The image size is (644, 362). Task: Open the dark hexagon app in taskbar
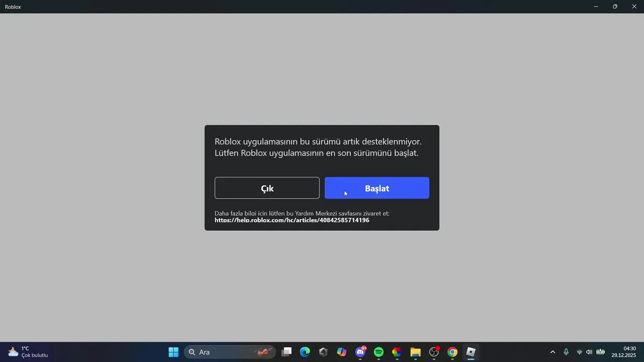(324, 352)
